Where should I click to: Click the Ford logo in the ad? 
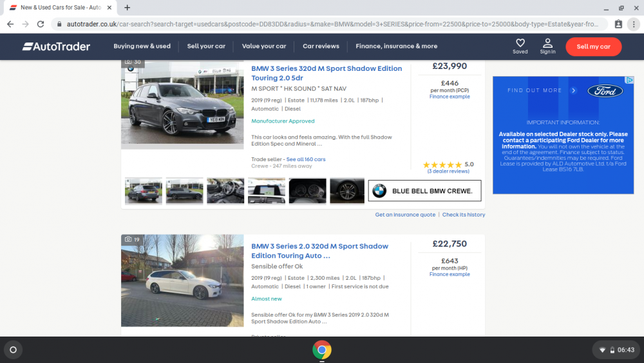[x=605, y=91]
